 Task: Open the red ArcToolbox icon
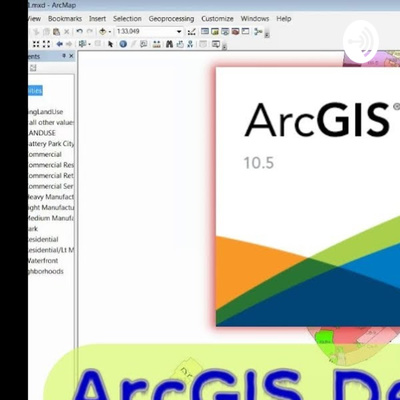click(235, 32)
